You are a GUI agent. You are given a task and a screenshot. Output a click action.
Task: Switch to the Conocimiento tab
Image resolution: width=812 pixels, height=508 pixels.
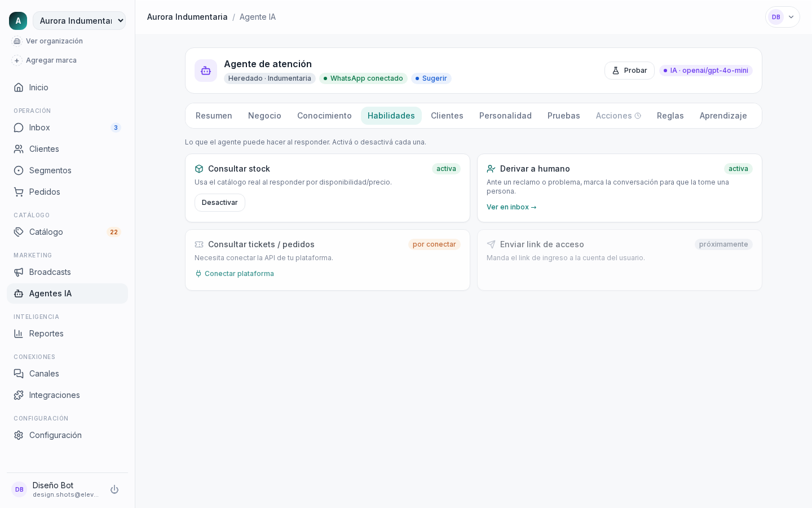click(324, 116)
